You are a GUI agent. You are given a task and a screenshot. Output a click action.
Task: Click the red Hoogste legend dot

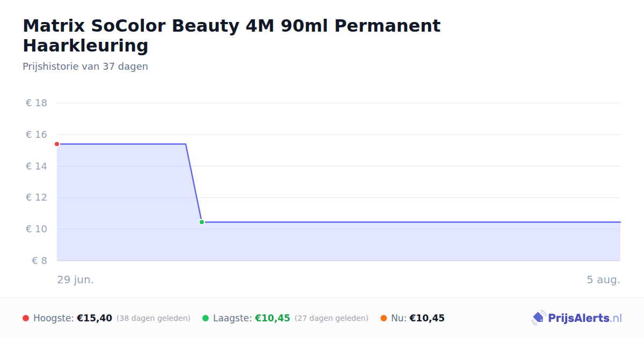(26, 318)
